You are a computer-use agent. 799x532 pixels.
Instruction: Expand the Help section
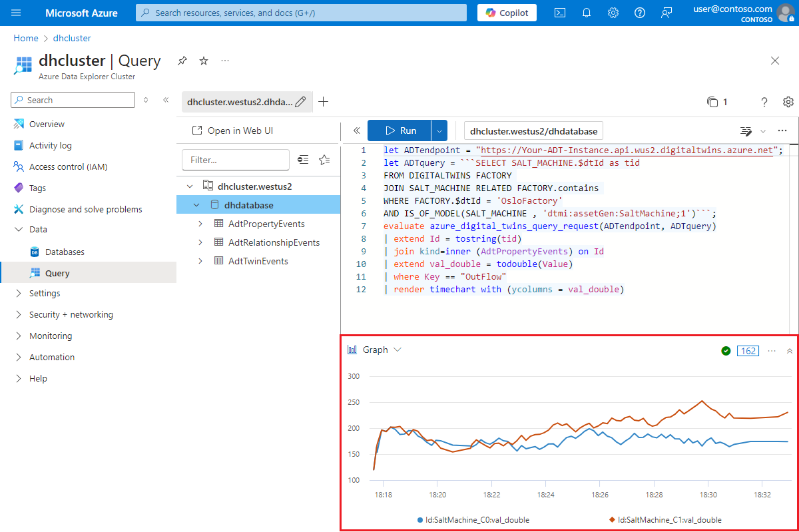tap(18, 378)
